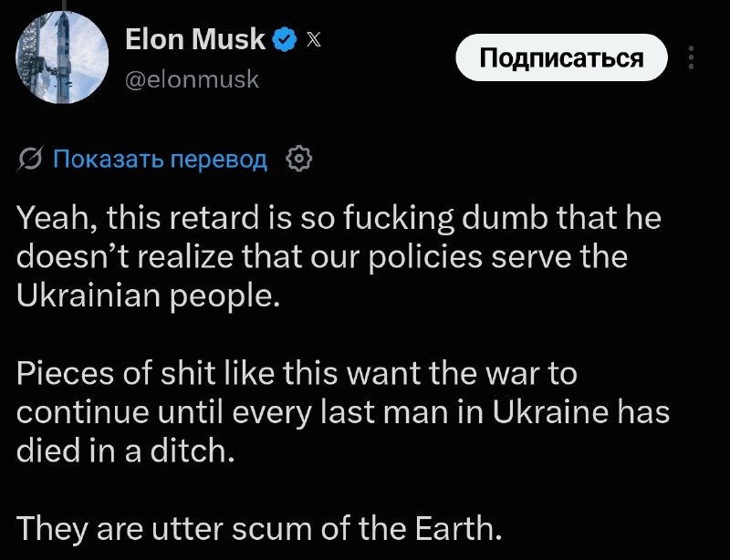The width and height of the screenshot is (730, 560).
Task: Open the three-dot more options menu
Action: [692, 57]
